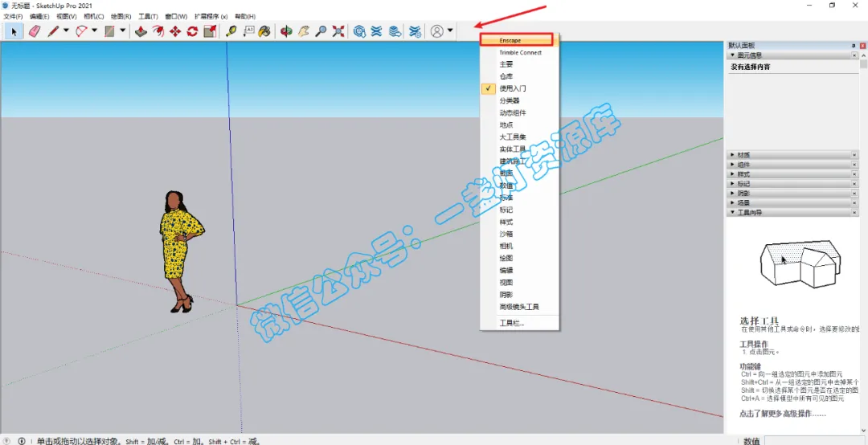The width and height of the screenshot is (868, 445).
Task: Enable the 大工具集 toolbar entry
Action: coord(520,137)
